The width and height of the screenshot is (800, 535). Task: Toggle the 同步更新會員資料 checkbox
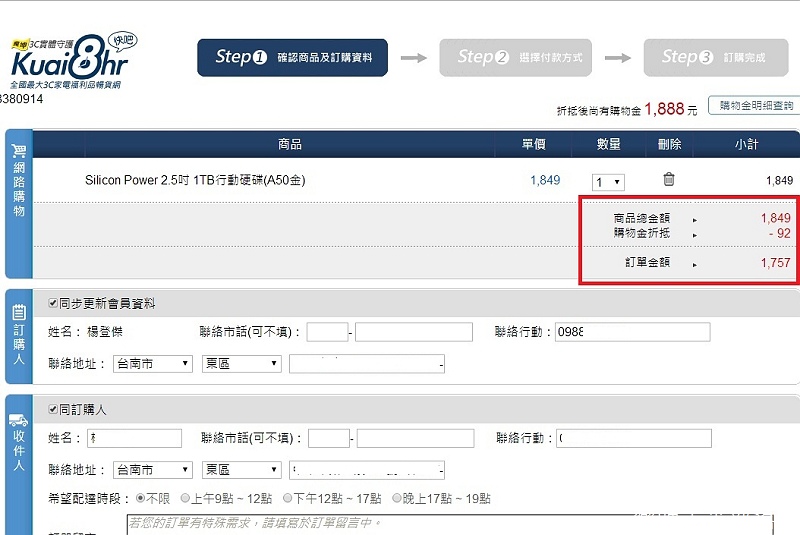[53, 304]
